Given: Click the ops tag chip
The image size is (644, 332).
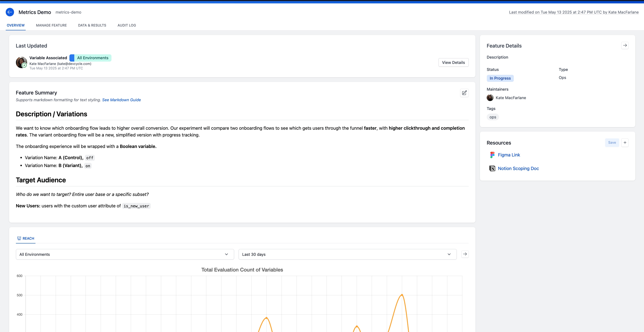Looking at the screenshot, I should point(492,117).
